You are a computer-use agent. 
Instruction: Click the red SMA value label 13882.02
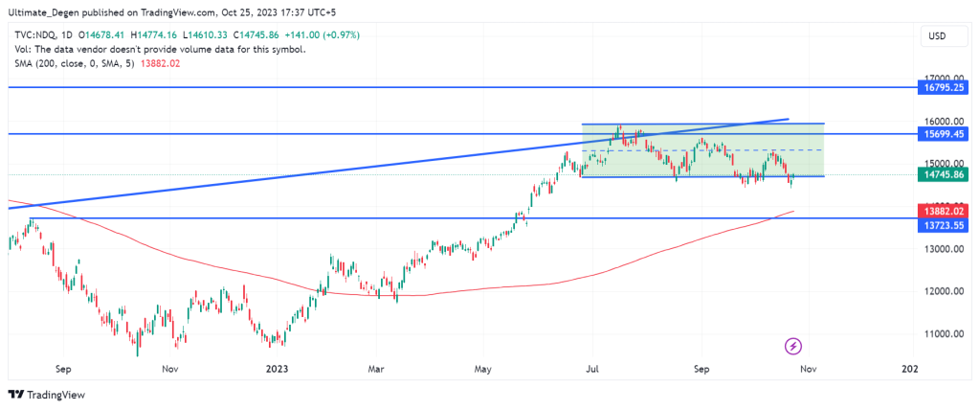pos(943,213)
